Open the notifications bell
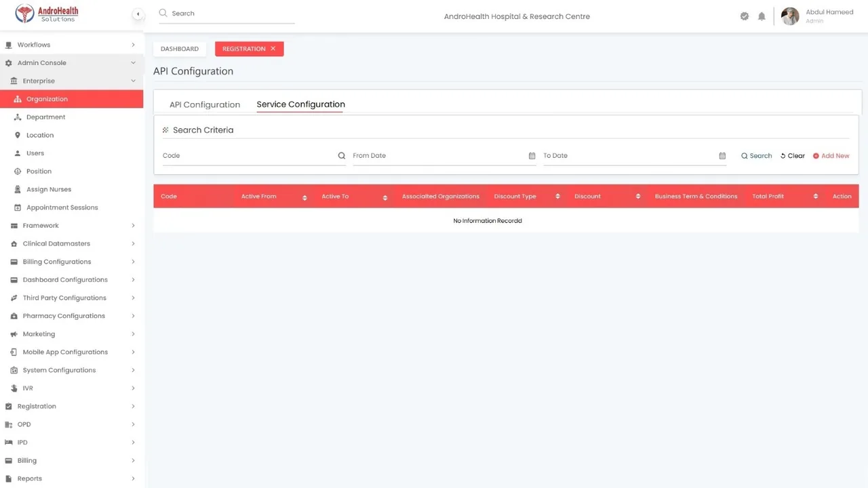Screen dimensions: 868x488 pos(762,16)
